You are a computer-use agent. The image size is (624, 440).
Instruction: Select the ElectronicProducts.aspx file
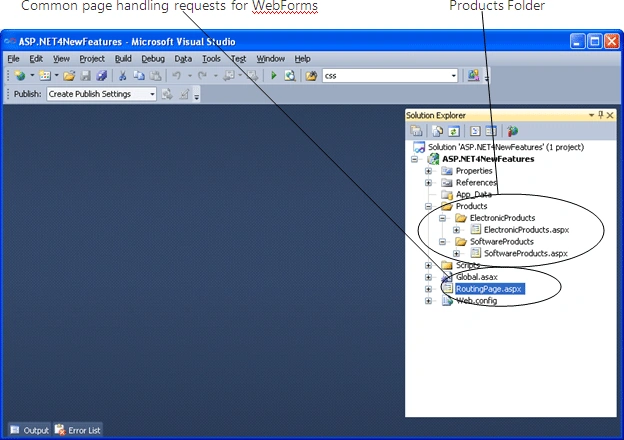(x=526, y=230)
